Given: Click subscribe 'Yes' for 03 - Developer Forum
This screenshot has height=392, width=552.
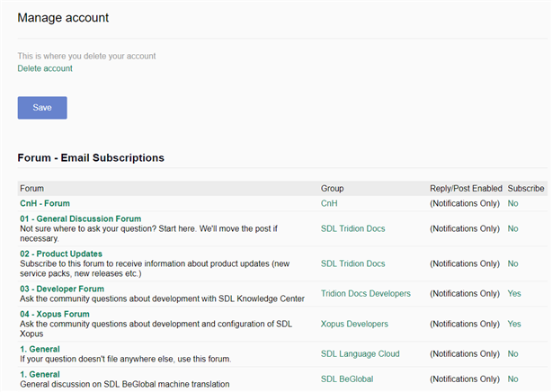Looking at the screenshot, I should (513, 294).
